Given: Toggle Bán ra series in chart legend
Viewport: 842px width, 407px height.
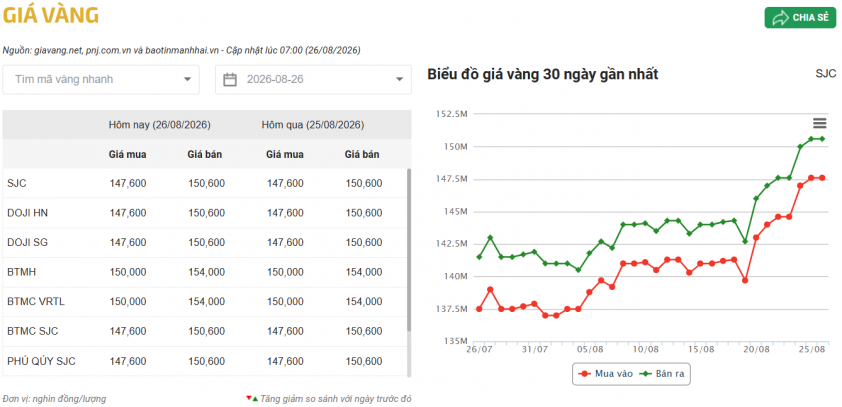Looking at the screenshot, I should click(661, 374).
